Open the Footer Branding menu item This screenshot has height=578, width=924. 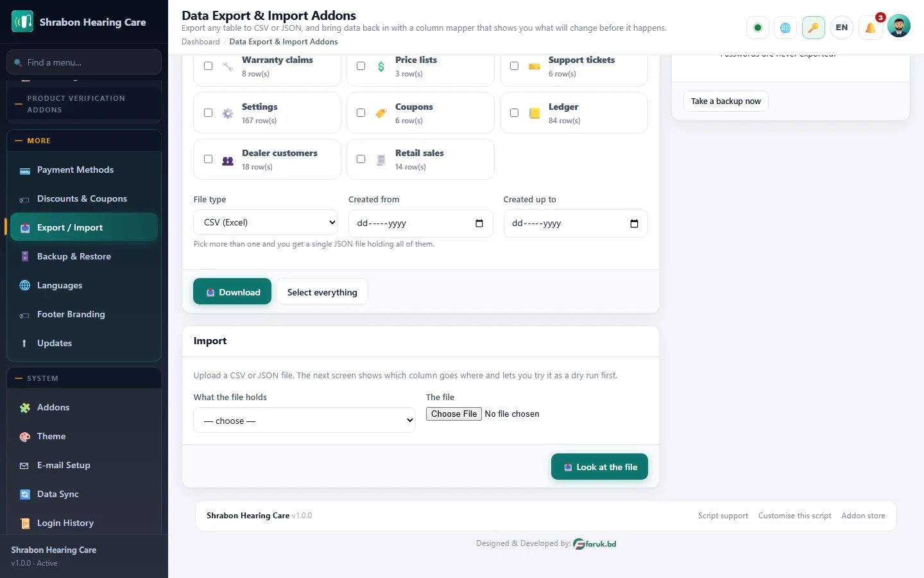[x=84, y=314]
